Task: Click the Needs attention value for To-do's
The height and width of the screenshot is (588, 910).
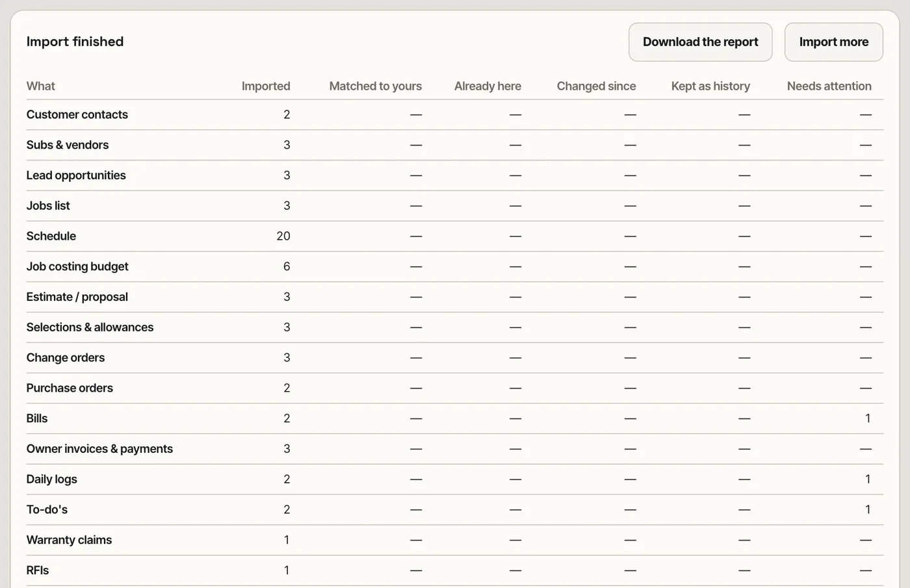Action: [868, 510]
